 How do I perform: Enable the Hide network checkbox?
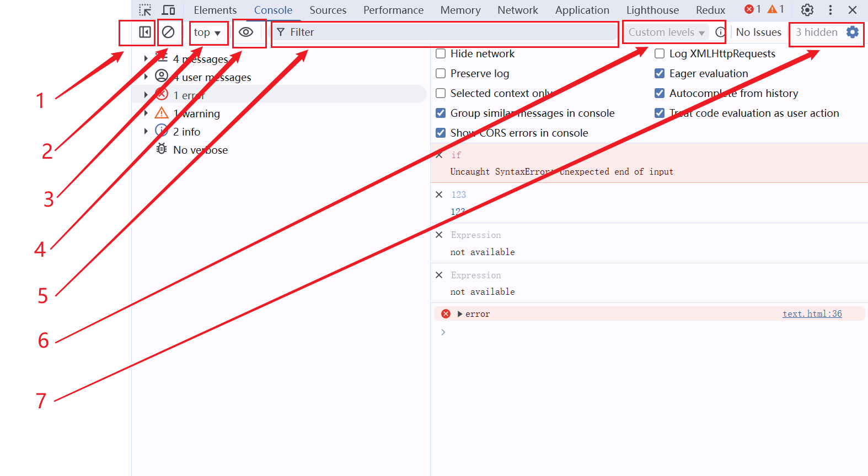pos(441,53)
